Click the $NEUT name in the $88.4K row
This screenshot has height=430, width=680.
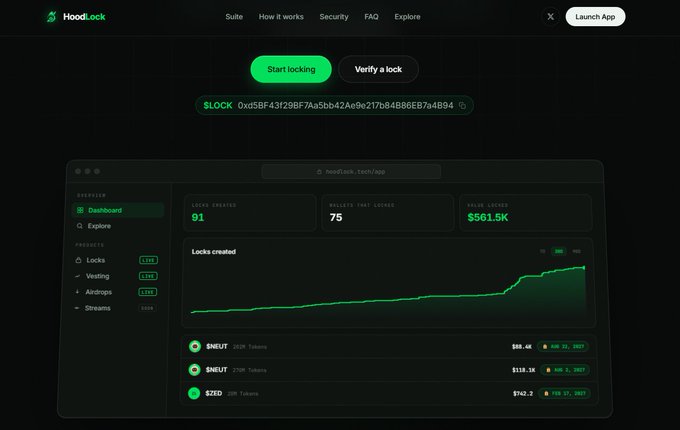pos(217,346)
